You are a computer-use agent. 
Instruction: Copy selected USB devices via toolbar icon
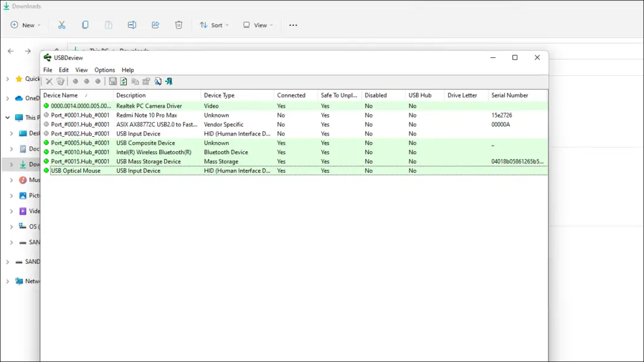pyautogui.click(x=136, y=81)
